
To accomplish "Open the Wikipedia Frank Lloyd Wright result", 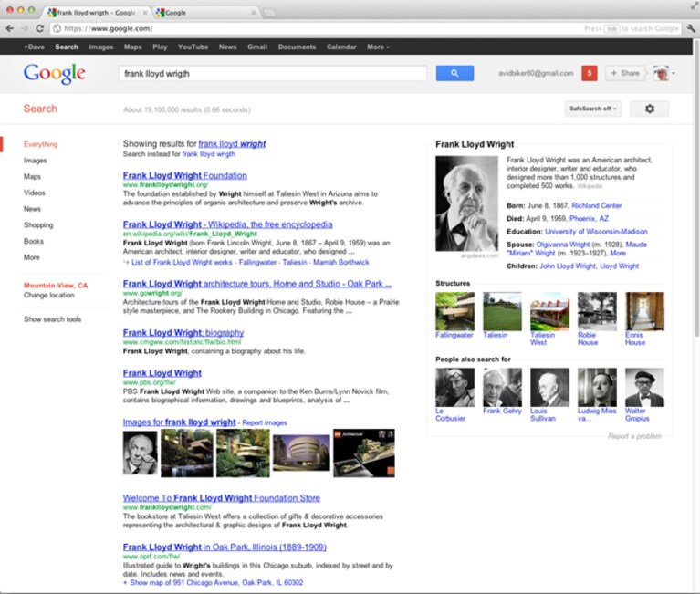I will [x=227, y=224].
